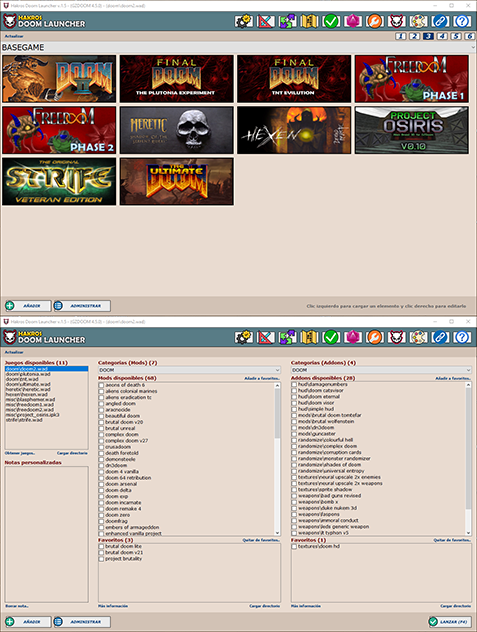Click the ruler triangle icon in bottom window
The width and height of the screenshot is (477, 632).
pos(266,337)
